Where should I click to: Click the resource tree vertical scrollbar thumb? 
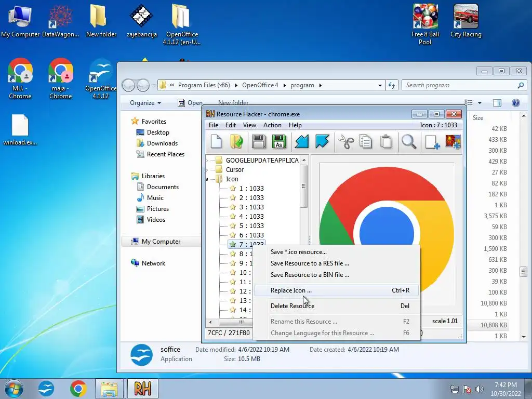[303, 186]
